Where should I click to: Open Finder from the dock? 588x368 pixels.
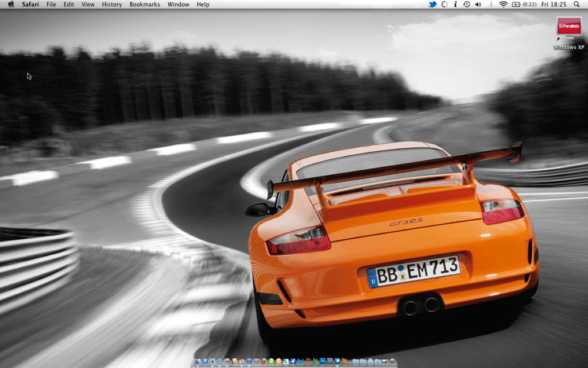point(198,362)
